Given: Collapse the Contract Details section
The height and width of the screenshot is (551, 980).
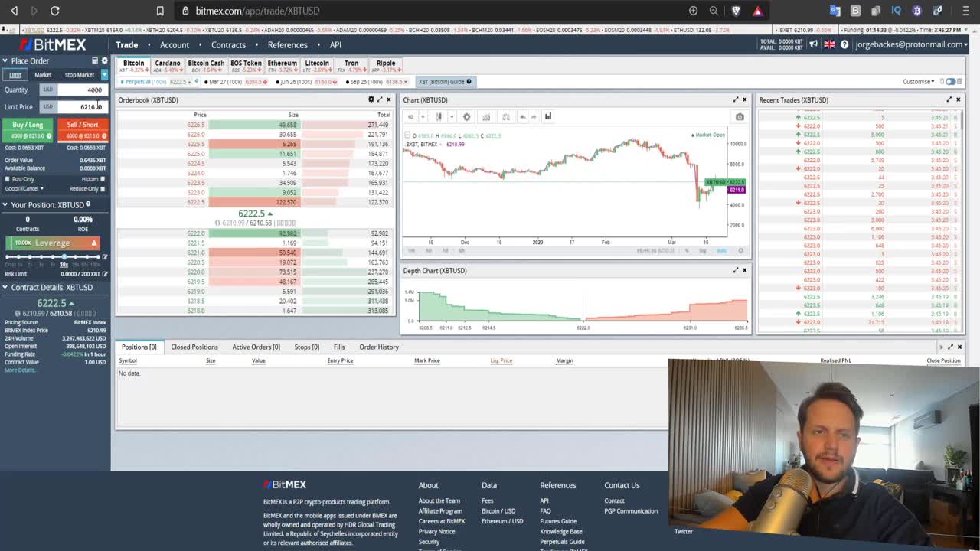Looking at the screenshot, I should click(5, 287).
